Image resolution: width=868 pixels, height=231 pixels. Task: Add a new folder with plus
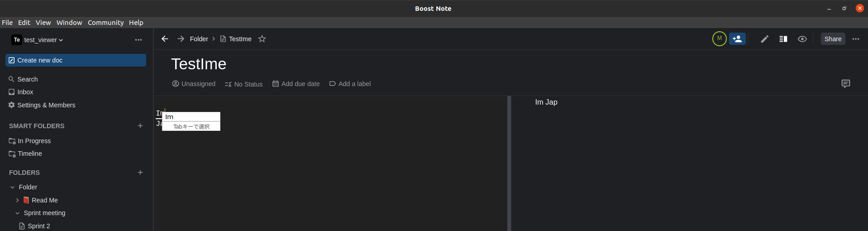[140, 173]
